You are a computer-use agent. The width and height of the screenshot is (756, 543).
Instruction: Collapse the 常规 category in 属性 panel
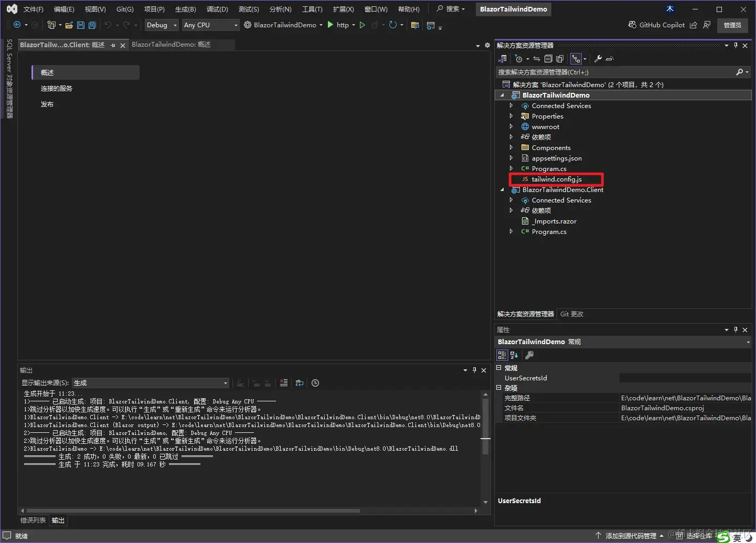(499, 368)
